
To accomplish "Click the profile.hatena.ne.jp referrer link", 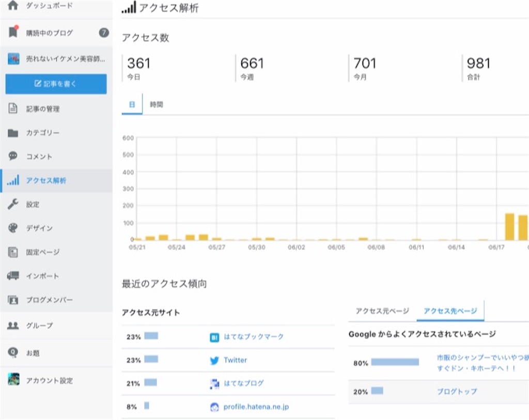I will 256,407.
